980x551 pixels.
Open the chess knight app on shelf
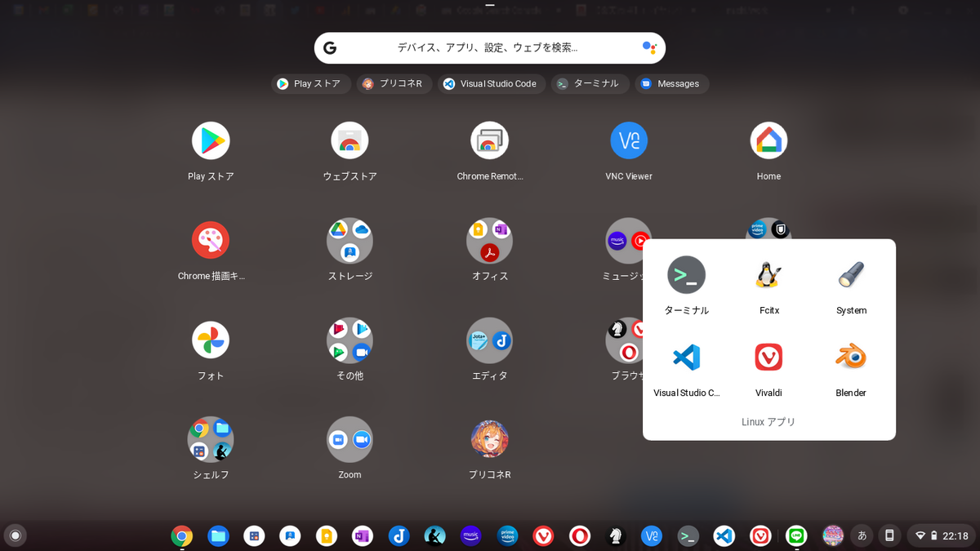pyautogui.click(x=616, y=535)
